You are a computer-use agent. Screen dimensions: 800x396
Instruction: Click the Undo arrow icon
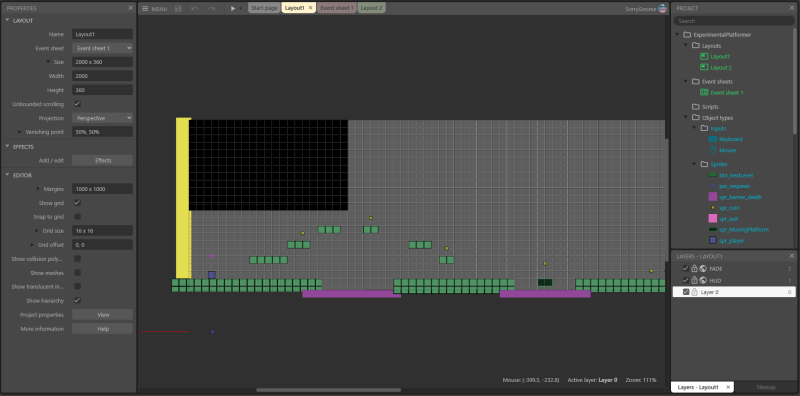[194, 9]
